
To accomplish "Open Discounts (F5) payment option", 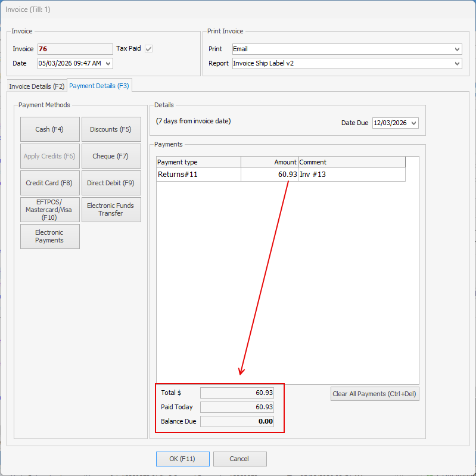I will [111, 129].
